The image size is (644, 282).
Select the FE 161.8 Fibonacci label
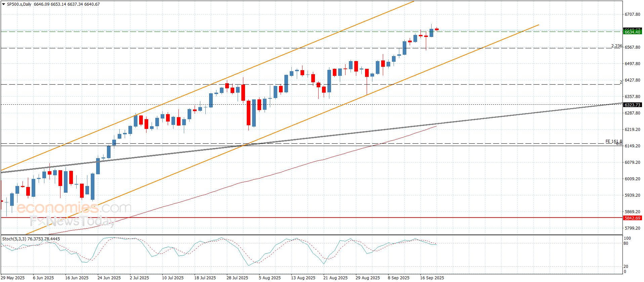(614, 141)
